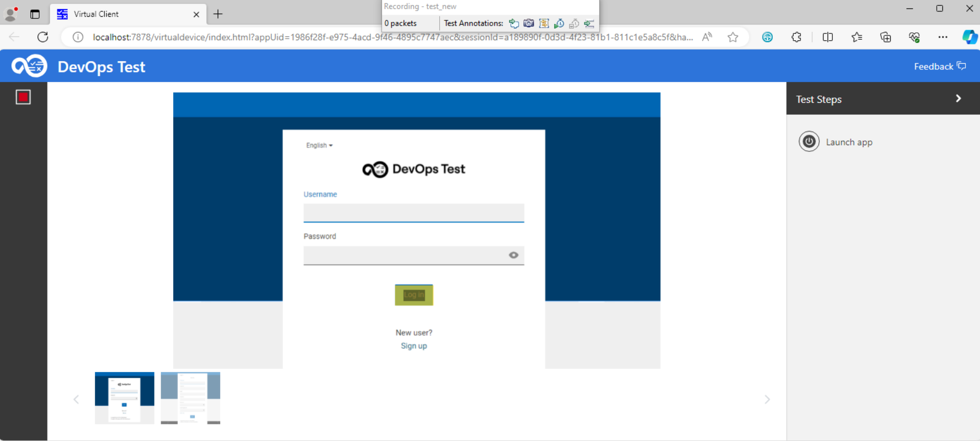Image resolution: width=980 pixels, height=441 pixels.
Task: Close the Virtual Client tab
Action: click(196, 15)
